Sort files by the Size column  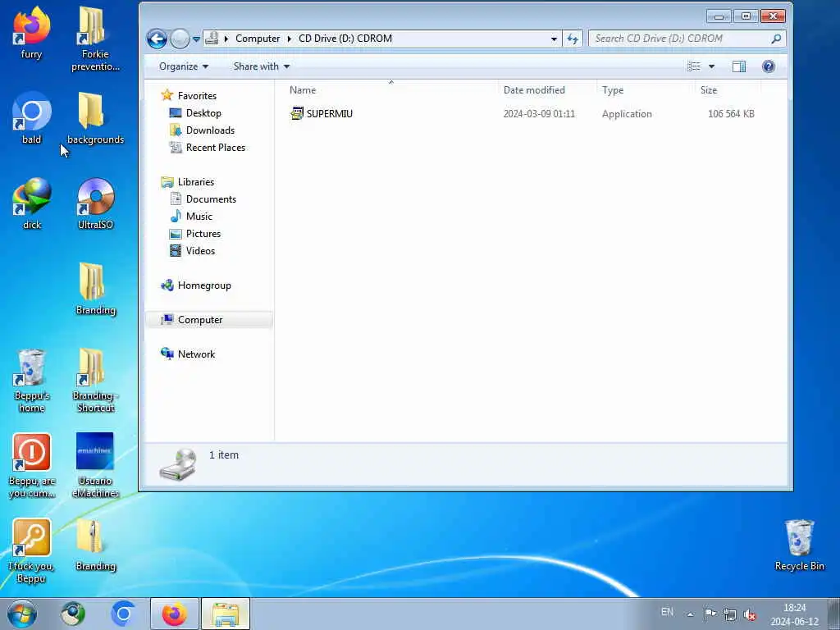[728, 90]
